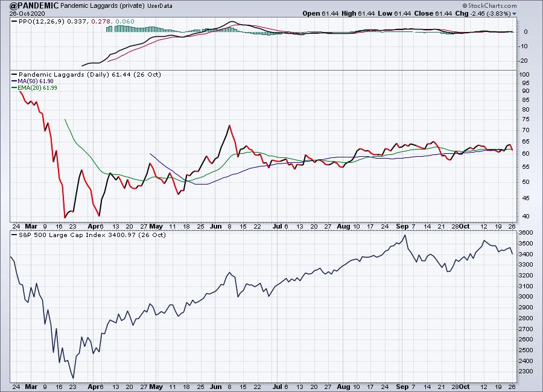The width and height of the screenshot is (543, 392).
Task: Click the May label under S&P 500 panel
Action: 156,387
